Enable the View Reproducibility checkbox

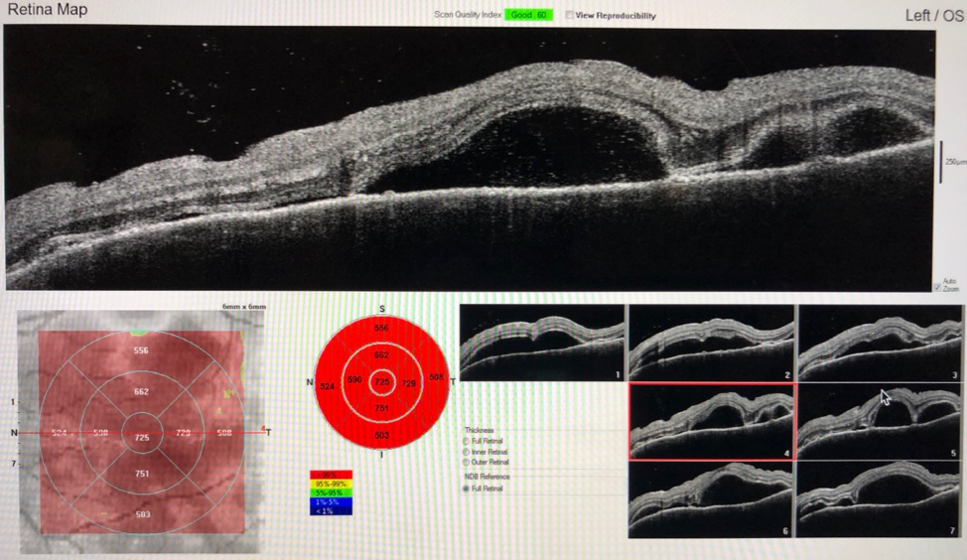(x=569, y=16)
